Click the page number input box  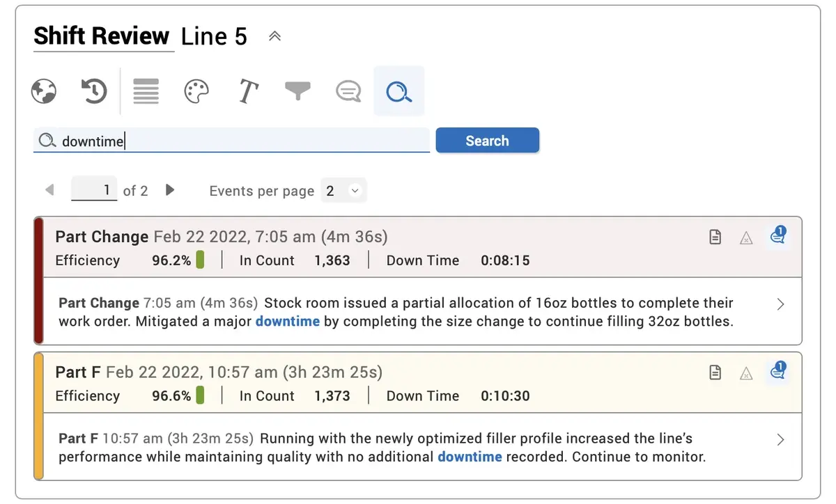coord(94,190)
